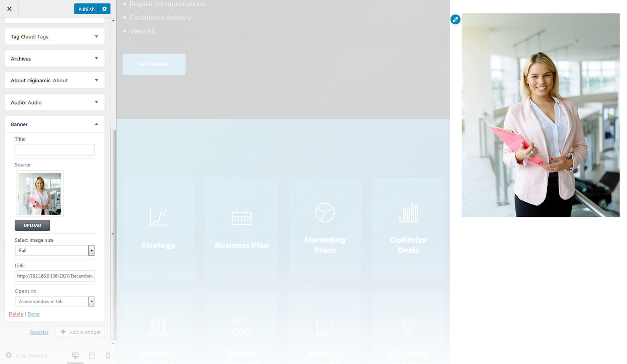The height and width of the screenshot is (364, 627).
Task: Click the Optimize Deals bar chart icon
Action: tap(408, 212)
